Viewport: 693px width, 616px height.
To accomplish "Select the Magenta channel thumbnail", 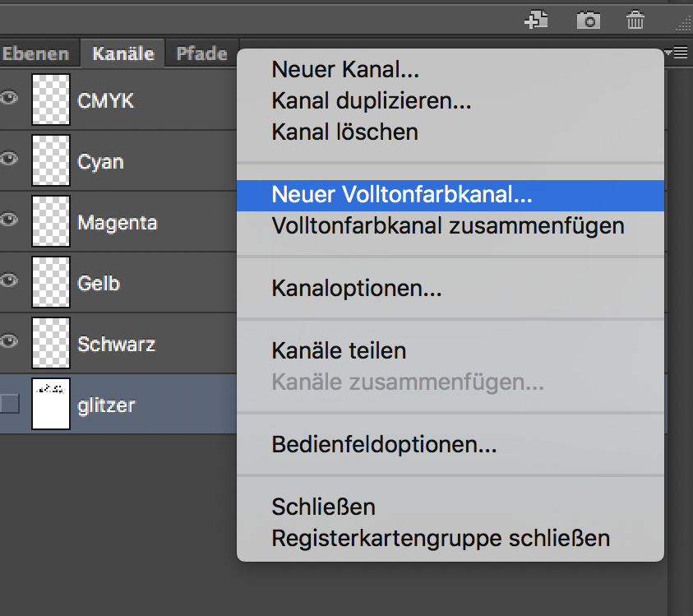I will pyautogui.click(x=50, y=221).
